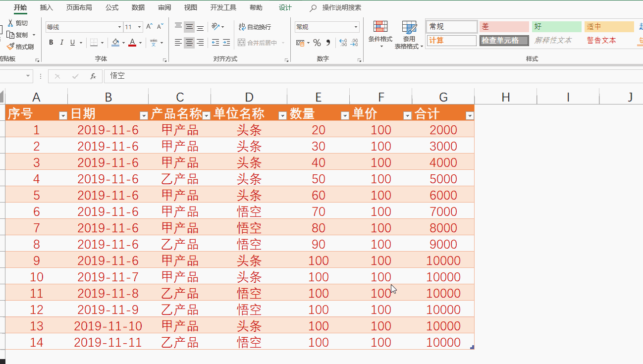Decrease font size with the smaller A
Image resolution: width=643 pixels, height=364 pixels.
tap(160, 27)
